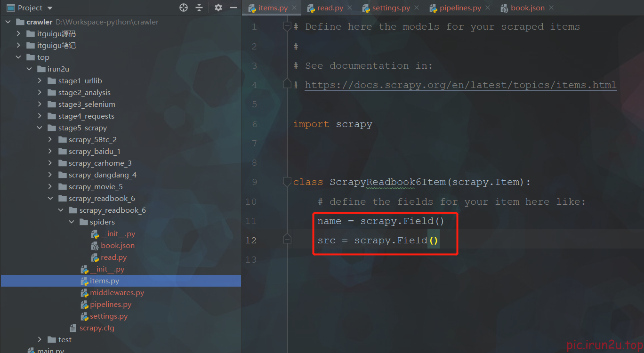Locate current file with the crosshair icon
The height and width of the screenshot is (353, 644).
point(184,8)
